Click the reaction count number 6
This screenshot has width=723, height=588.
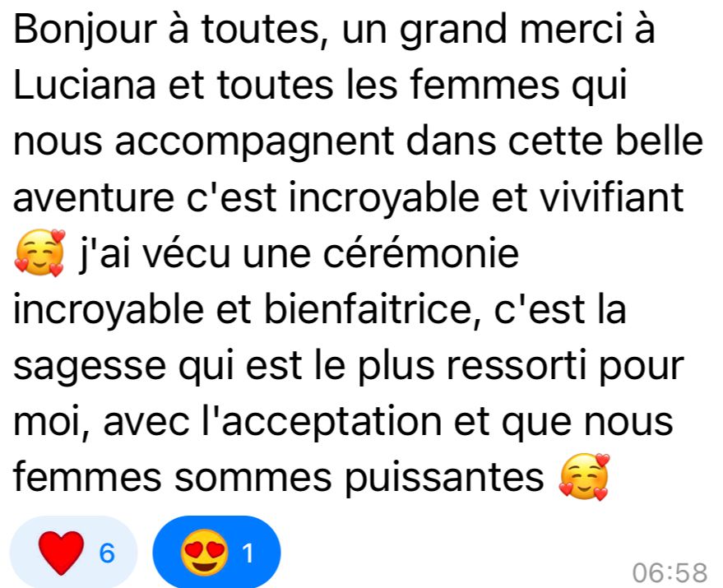[x=107, y=553]
